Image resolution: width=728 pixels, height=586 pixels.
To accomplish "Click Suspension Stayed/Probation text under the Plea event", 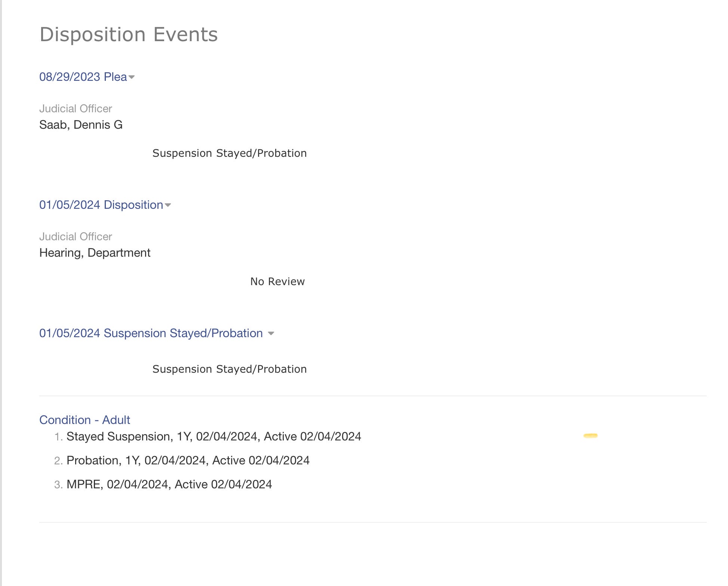I will (229, 153).
